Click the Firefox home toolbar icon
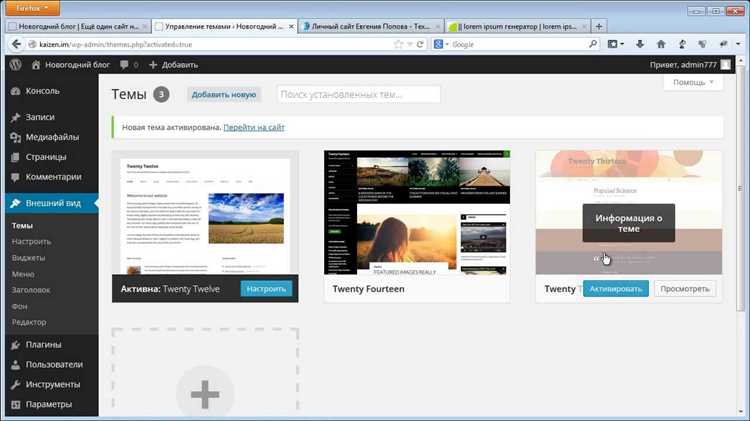750x421 pixels. [663, 44]
